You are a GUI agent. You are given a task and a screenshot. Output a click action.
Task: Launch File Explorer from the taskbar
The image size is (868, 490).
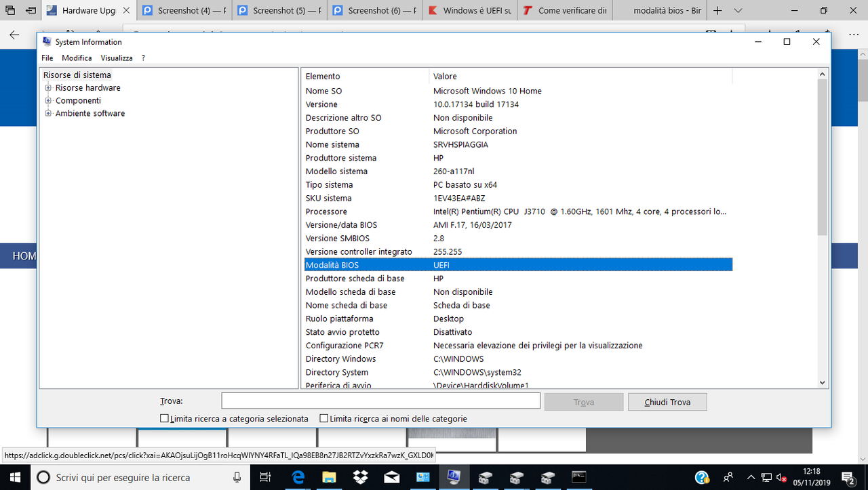click(x=330, y=477)
